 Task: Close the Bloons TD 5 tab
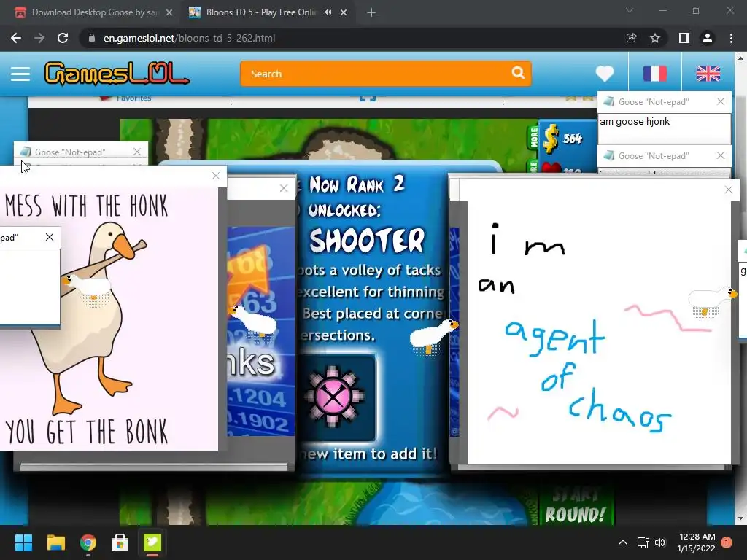(x=344, y=12)
